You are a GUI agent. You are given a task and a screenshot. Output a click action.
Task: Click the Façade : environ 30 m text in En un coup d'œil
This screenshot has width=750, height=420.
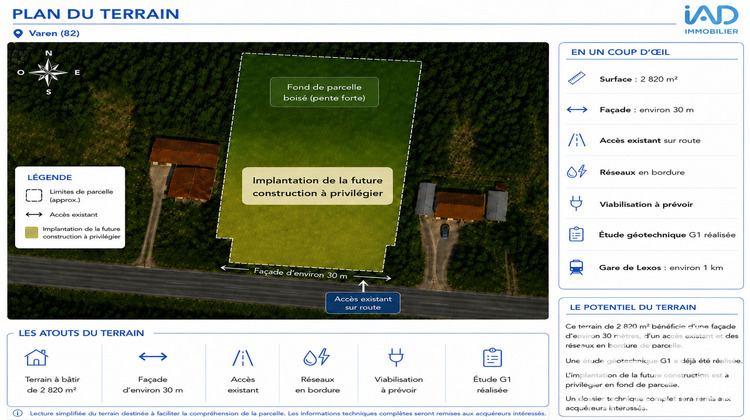[x=647, y=110]
